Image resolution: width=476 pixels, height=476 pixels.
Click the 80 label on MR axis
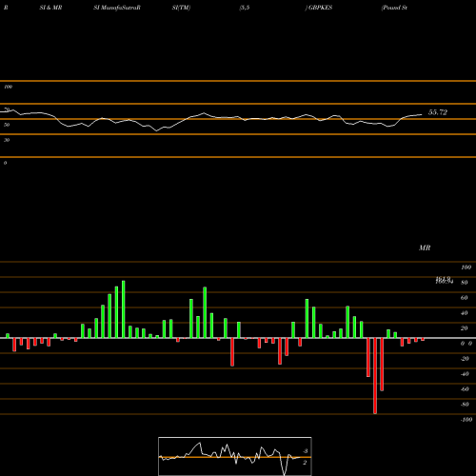coord(465,283)
